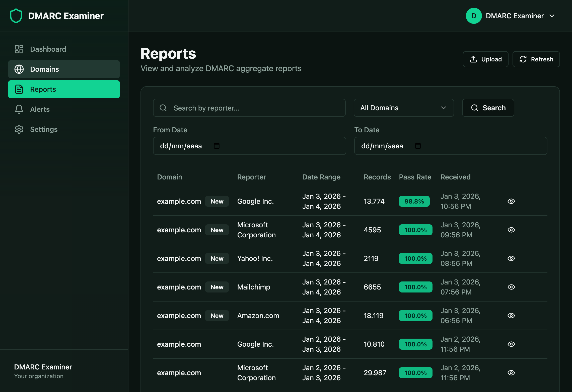
Task: Click the search magnifier in the reporter field
Action: pyautogui.click(x=163, y=108)
